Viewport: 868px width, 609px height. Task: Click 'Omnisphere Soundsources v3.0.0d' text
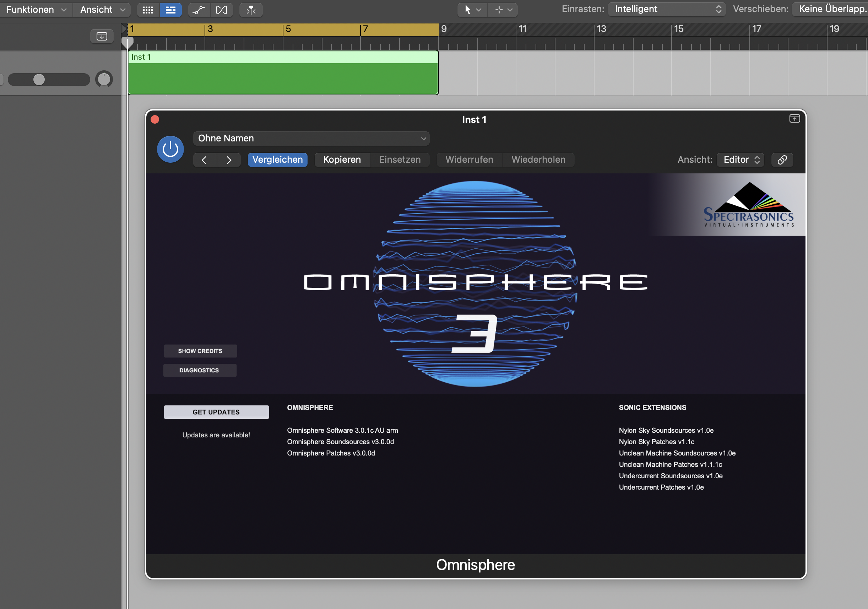coord(341,442)
